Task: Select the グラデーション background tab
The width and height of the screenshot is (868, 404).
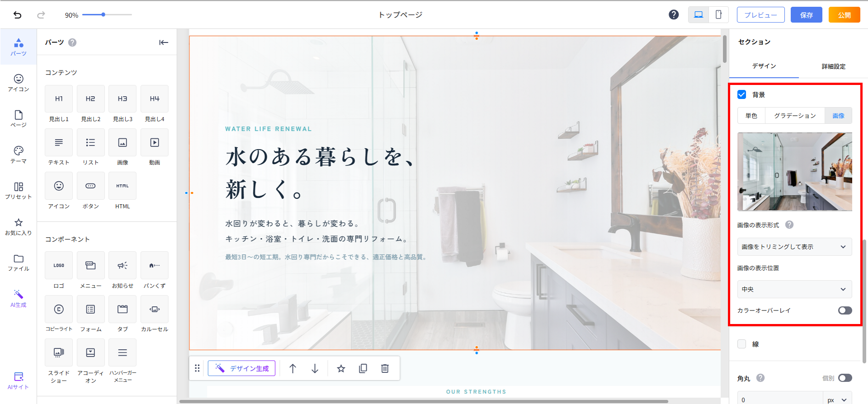Action: (x=795, y=116)
